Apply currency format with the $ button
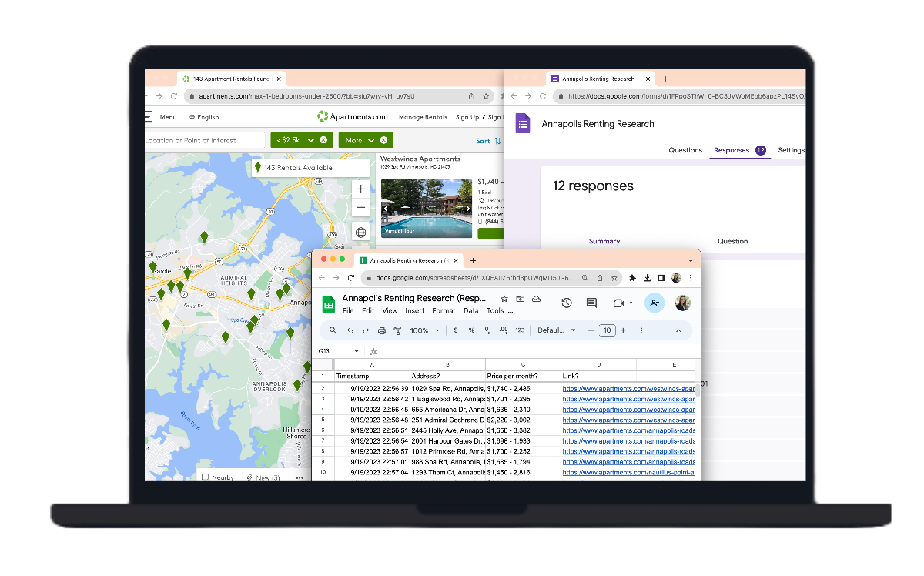 pyautogui.click(x=456, y=330)
